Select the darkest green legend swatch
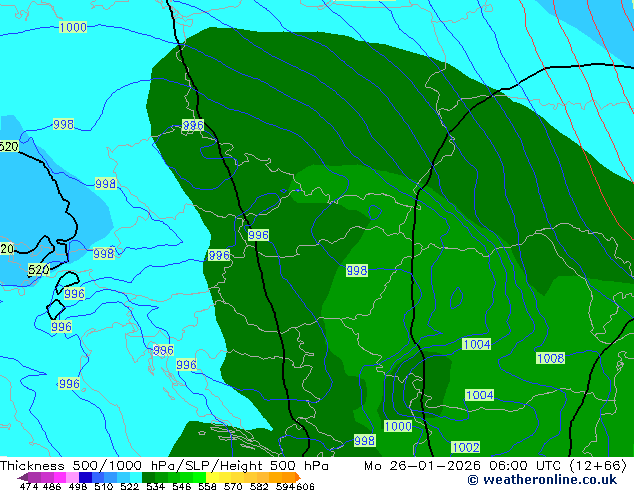This screenshot has width=634, height=490. [148, 477]
